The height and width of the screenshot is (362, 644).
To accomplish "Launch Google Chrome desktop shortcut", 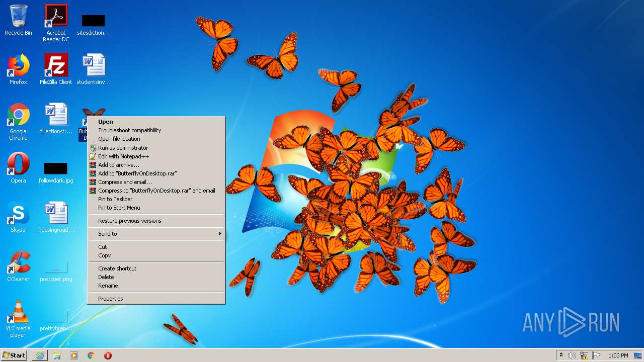I will pos(18,122).
